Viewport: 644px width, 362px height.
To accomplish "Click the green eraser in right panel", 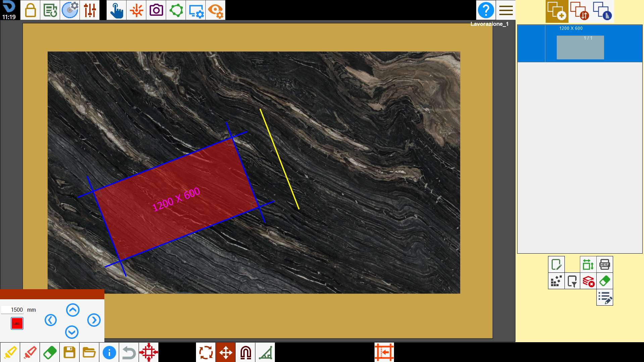I will point(604,281).
